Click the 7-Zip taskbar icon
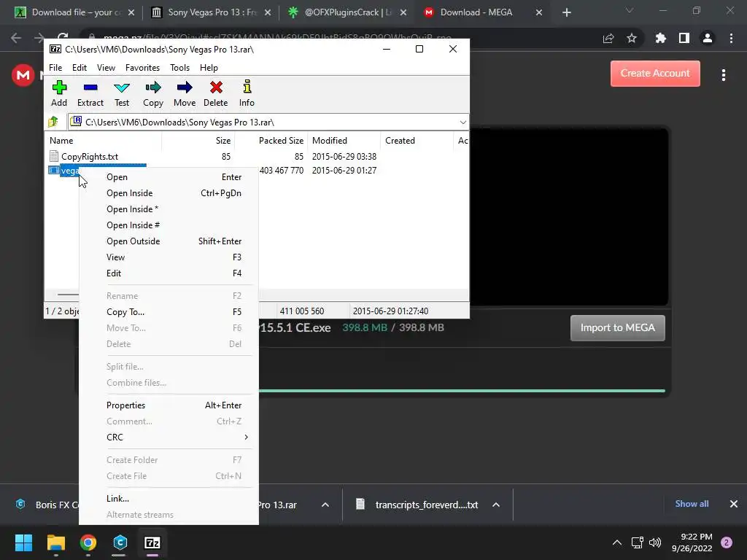Viewport: 747px width, 560px height. (152, 542)
